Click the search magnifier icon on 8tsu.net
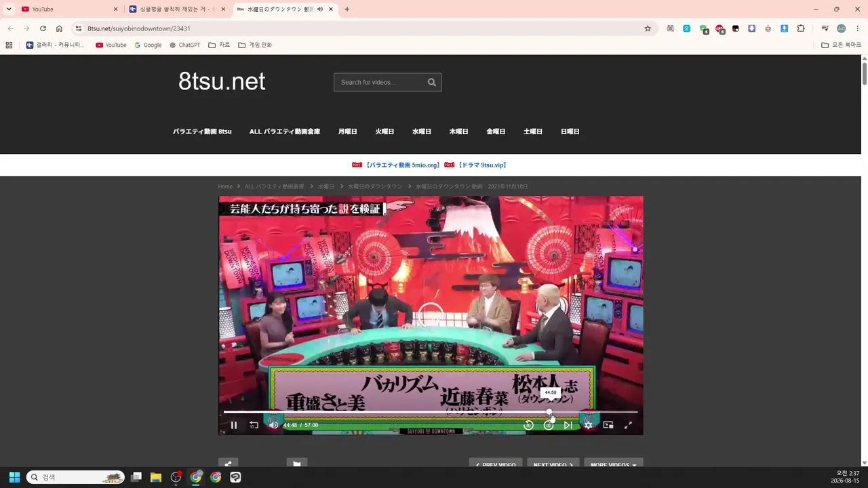Image resolution: width=868 pixels, height=488 pixels. coord(432,82)
